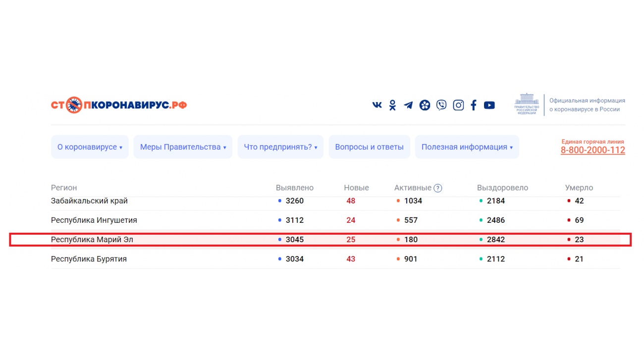Viewport: 644px width, 363px height.
Task: Click the ICQ flower icon
Action: click(425, 105)
